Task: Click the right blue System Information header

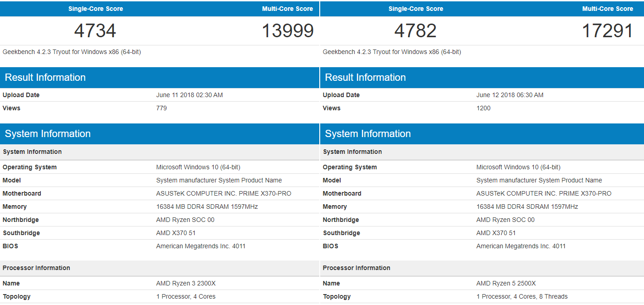Action: [482, 134]
